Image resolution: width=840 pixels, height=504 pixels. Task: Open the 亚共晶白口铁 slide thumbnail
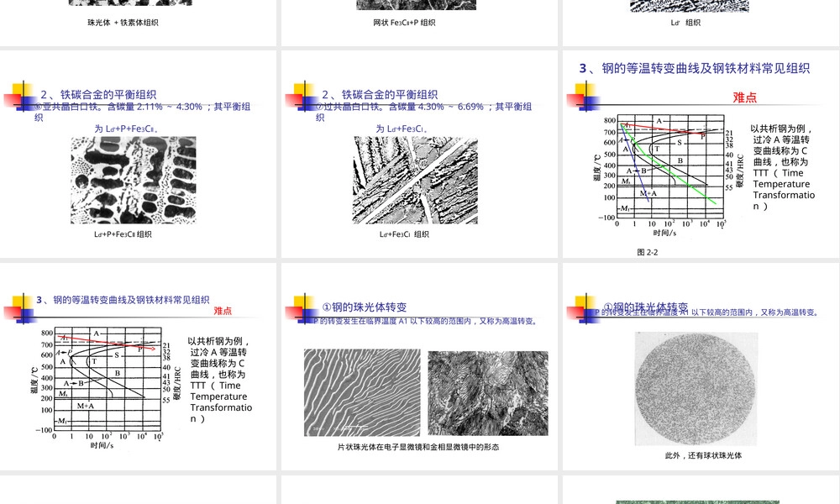139,155
